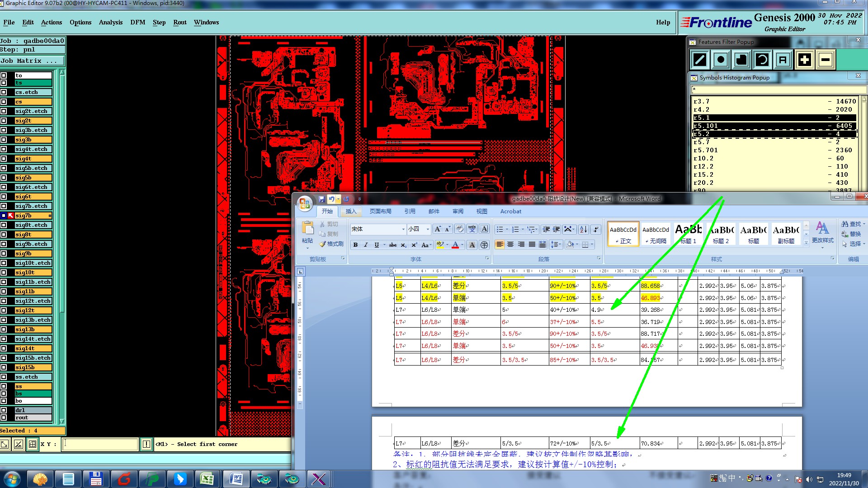Click the italic formatting icon
Image resolution: width=868 pixels, height=488 pixels.
pos(366,245)
